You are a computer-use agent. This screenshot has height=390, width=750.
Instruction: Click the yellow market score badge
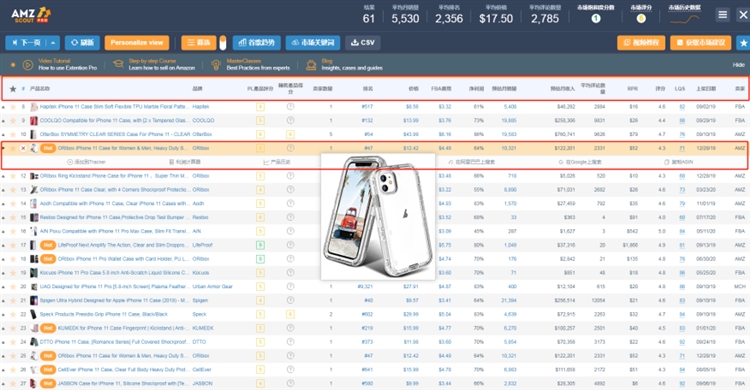pyautogui.click(x=641, y=19)
